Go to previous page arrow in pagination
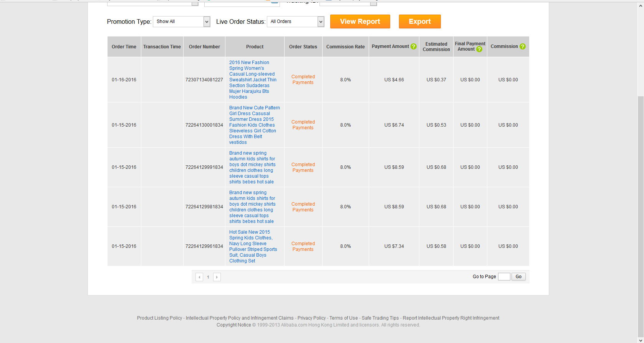 coord(199,277)
